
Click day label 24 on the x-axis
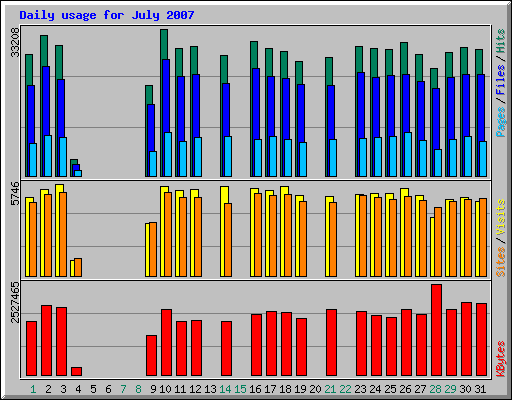(375, 389)
